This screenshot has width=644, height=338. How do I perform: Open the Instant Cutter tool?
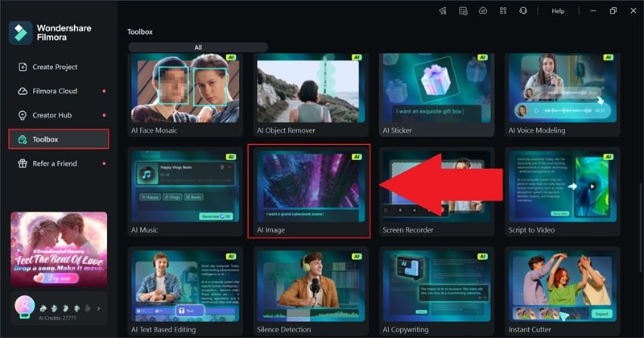tap(562, 291)
